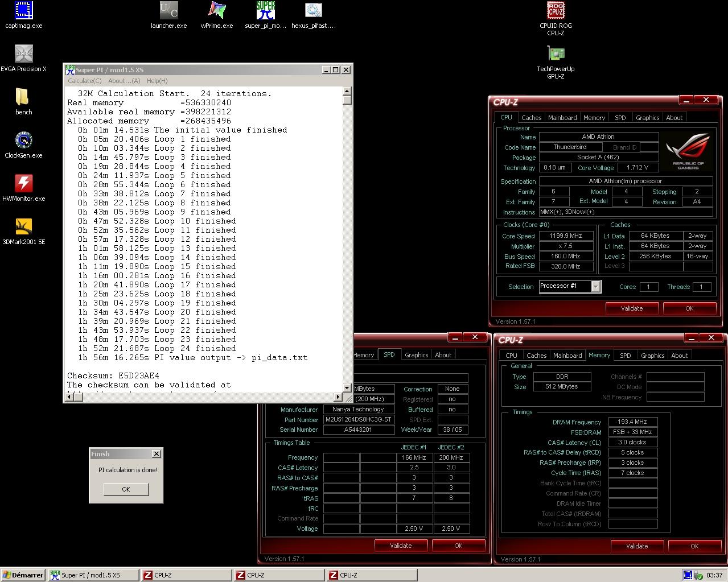Open ClockGen.exe desktop icon
The width and height of the screenshot is (728, 582).
(23, 145)
